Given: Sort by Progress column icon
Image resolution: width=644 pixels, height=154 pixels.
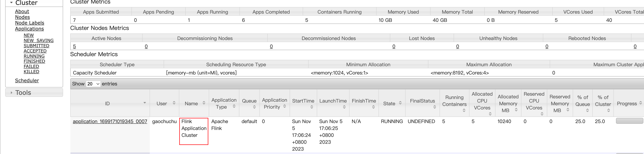Looking at the screenshot, I should click(640, 103).
